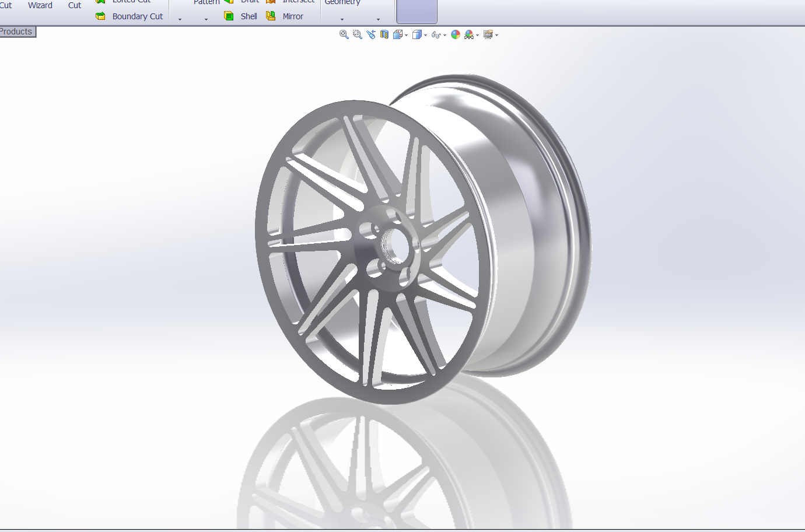Click the Apply Scene icon
The image size is (805, 532).
(469, 34)
